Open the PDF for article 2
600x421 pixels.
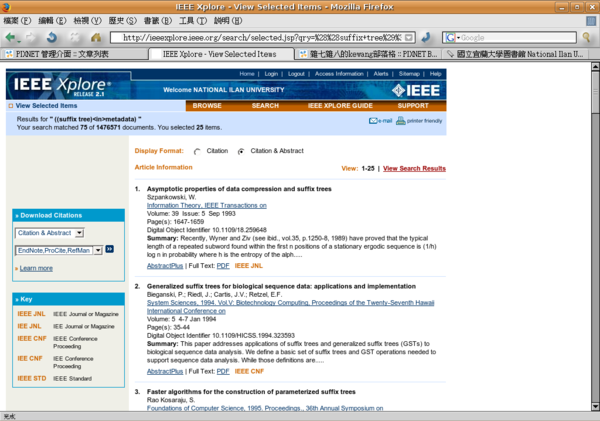click(x=223, y=372)
